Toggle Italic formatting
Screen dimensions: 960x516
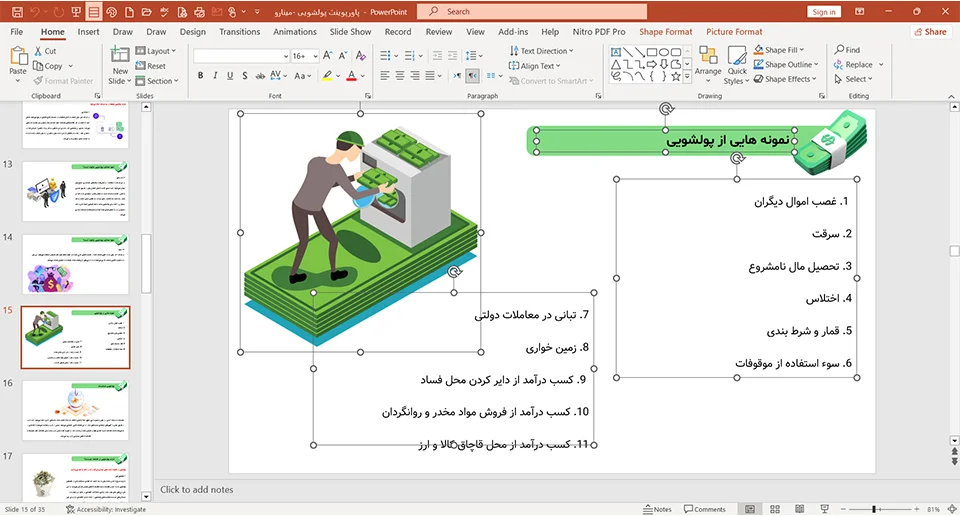[215, 76]
